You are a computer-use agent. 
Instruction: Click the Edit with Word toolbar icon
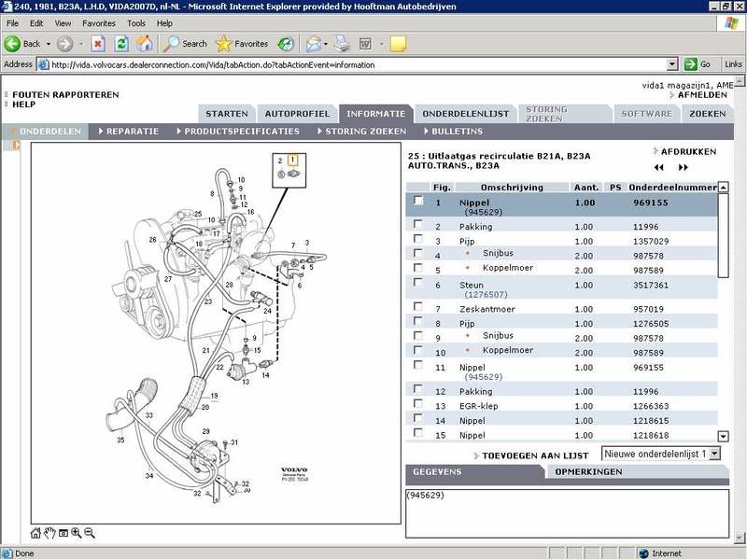(365, 44)
